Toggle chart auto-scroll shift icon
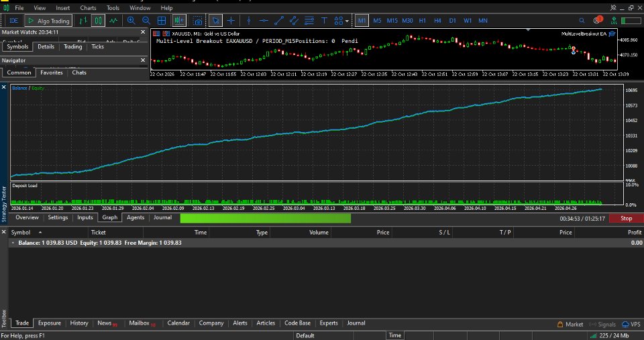The image size is (644, 340). tap(179, 21)
